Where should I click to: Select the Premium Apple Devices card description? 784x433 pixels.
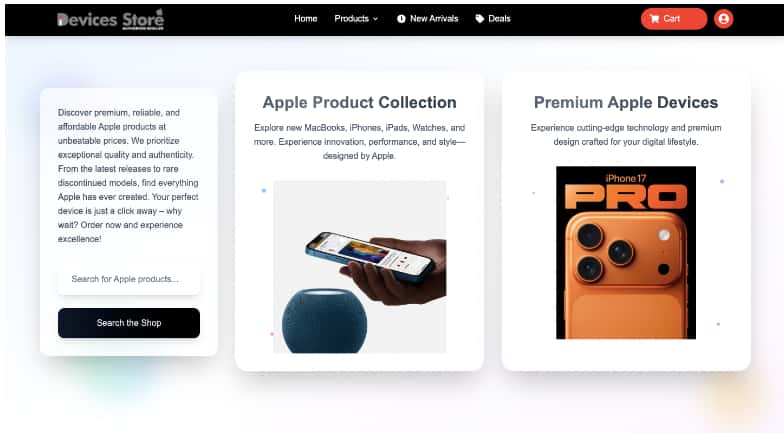pyautogui.click(x=626, y=135)
